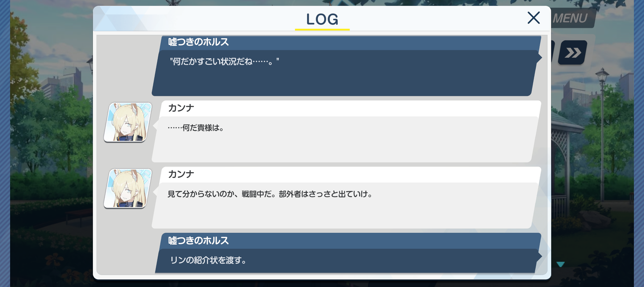Click the pointer tip of the first player bubble
644x287 pixels.
(540, 57)
